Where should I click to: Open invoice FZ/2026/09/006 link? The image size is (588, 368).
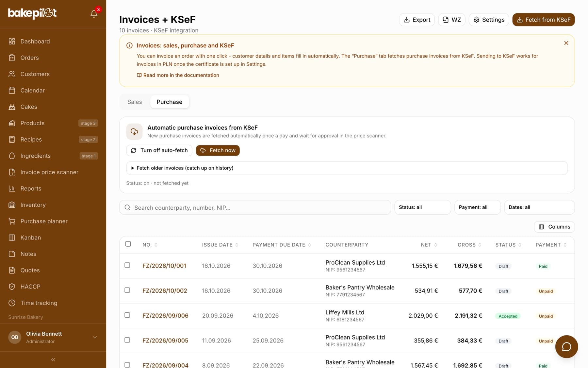tap(166, 316)
